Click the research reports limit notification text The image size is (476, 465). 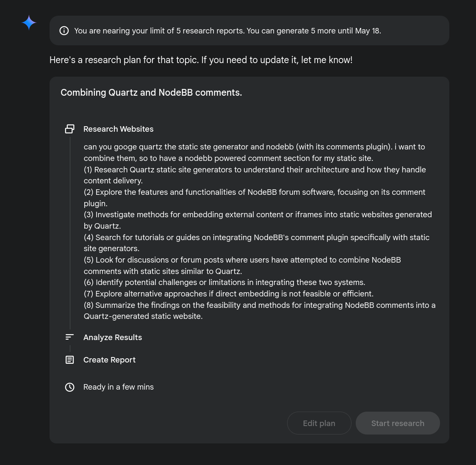[x=227, y=30]
